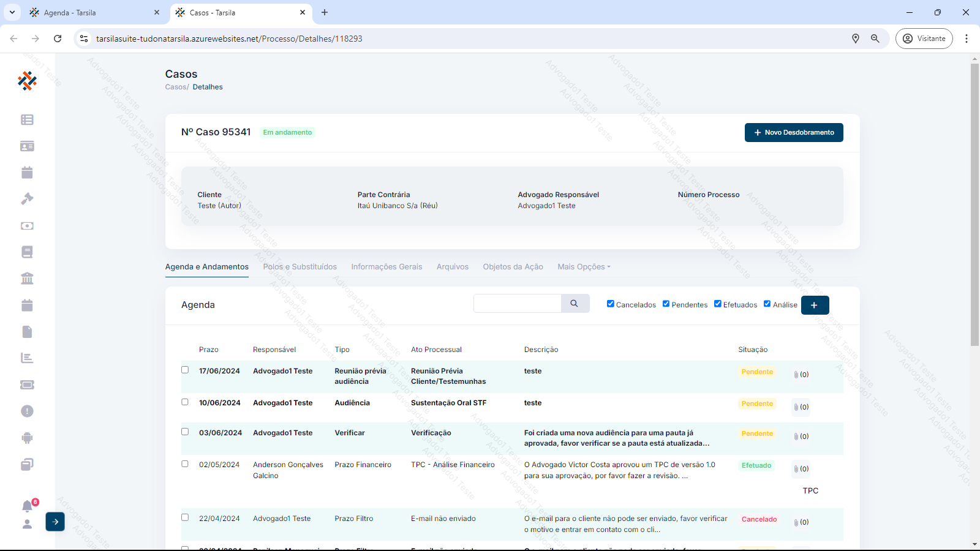Image resolution: width=980 pixels, height=551 pixels.
Task: Select the 10/06/2024 Audiência row checkbox
Action: click(185, 402)
